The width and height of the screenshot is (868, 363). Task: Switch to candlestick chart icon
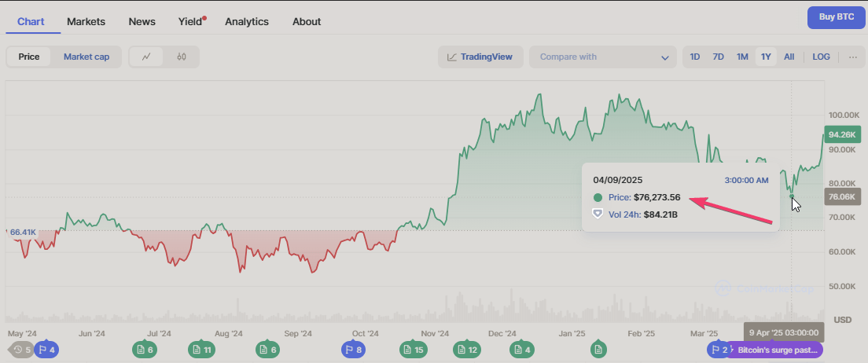pyautogui.click(x=182, y=57)
